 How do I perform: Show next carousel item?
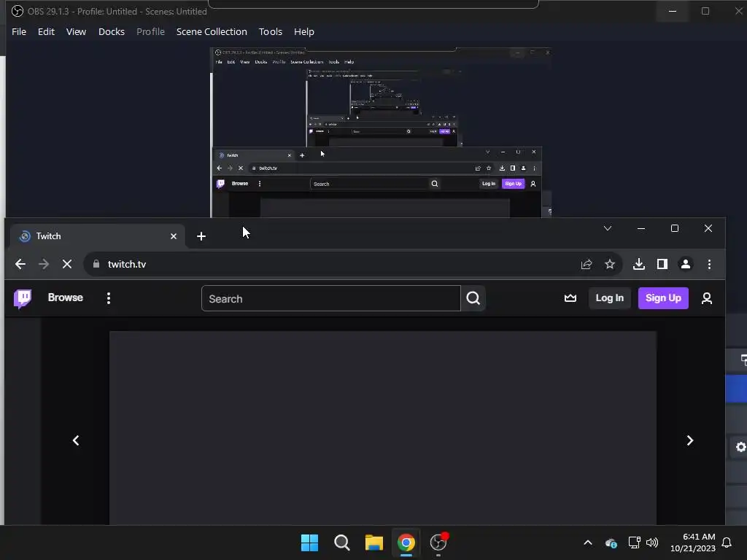click(x=690, y=440)
